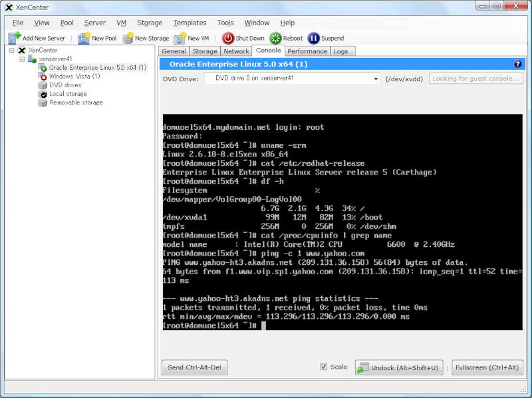The width and height of the screenshot is (532, 398).
Task: Click the stopped Windows Vista VM icon
Action: click(x=43, y=77)
